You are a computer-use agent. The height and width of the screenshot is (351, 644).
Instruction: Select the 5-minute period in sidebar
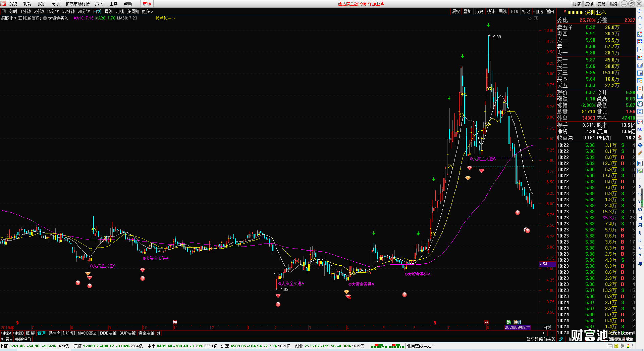640,186
